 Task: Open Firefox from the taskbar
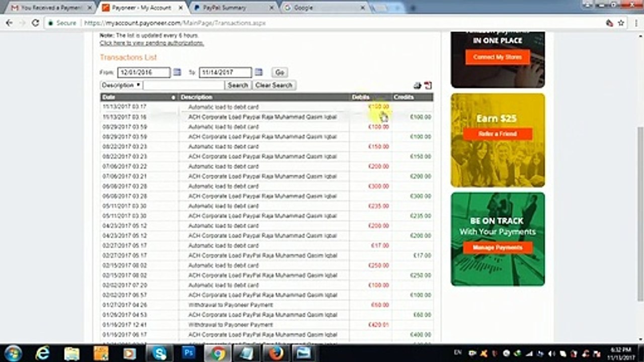point(276,353)
